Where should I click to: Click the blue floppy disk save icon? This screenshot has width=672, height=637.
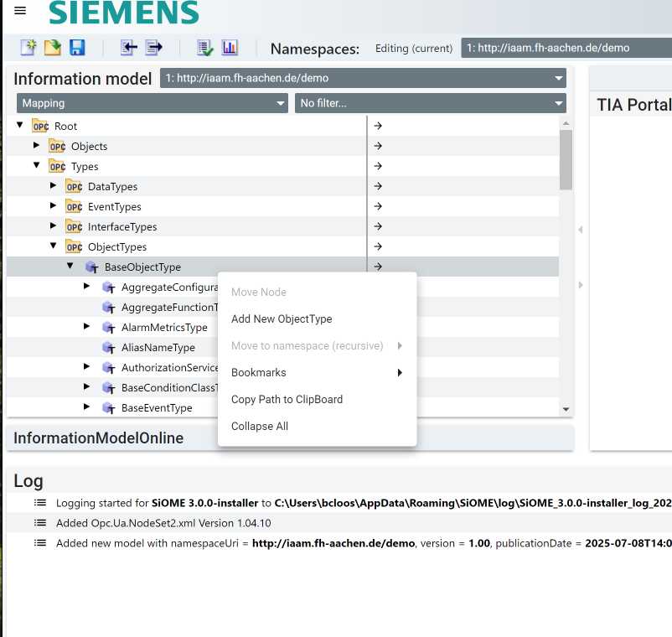coord(77,48)
